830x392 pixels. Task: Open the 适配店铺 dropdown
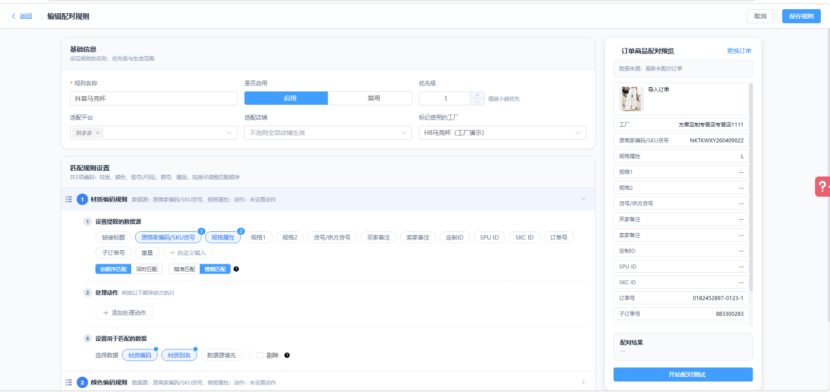click(x=328, y=133)
